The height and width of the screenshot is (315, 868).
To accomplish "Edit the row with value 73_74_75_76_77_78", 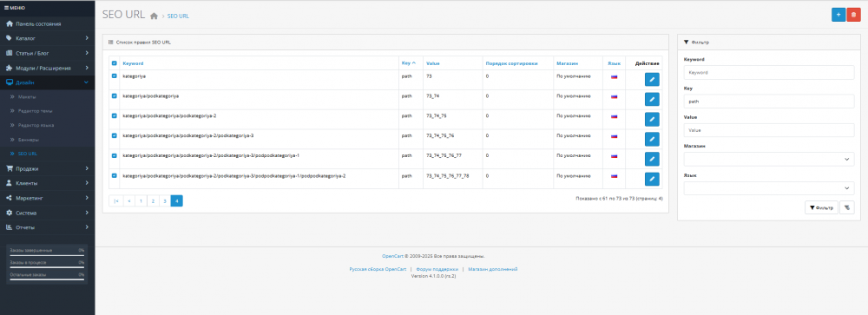I will coord(652,179).
